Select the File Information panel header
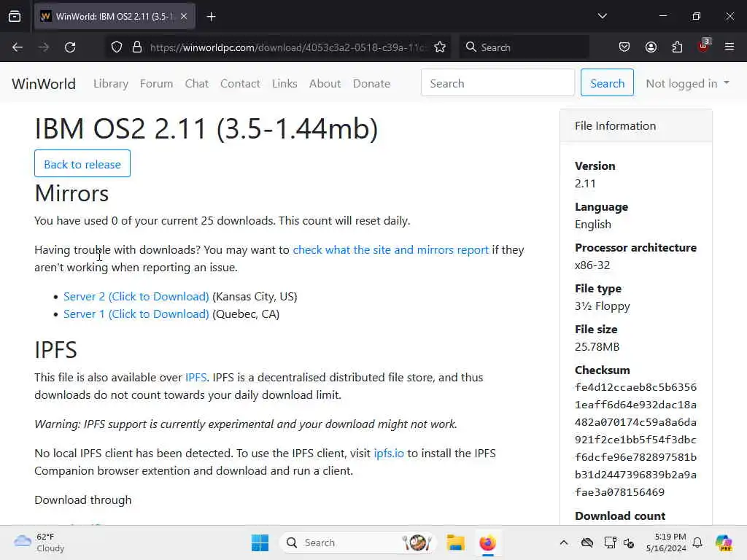 pos(636,125)
